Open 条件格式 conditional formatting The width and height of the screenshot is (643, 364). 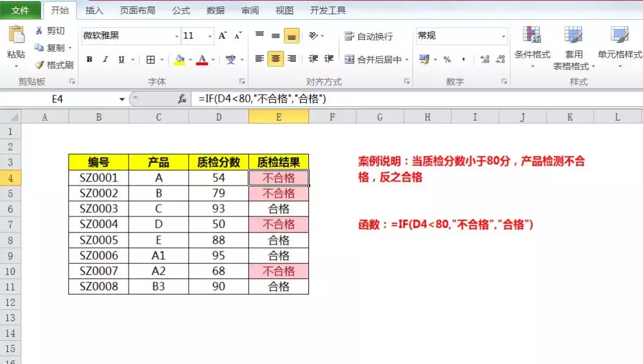(532, 48)
